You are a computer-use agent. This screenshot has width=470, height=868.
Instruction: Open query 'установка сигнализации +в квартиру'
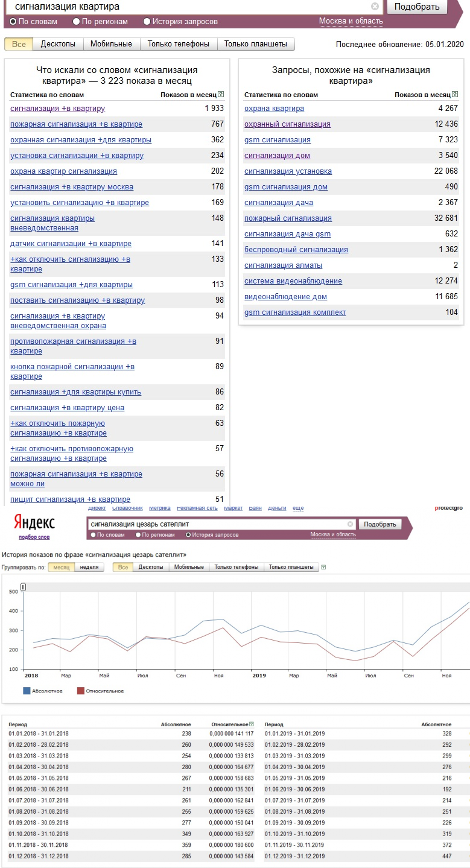coord(77,156)
